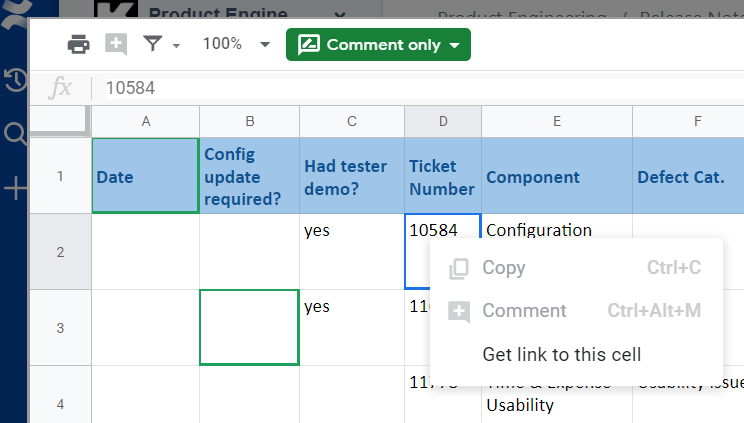
Task: Select row 3 header
Action: click(60, 328)
